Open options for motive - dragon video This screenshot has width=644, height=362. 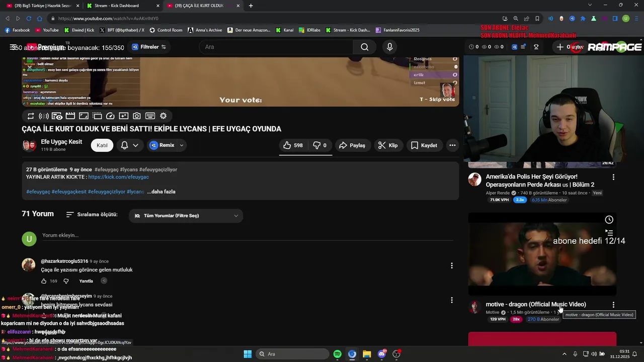tap(613, 305)
